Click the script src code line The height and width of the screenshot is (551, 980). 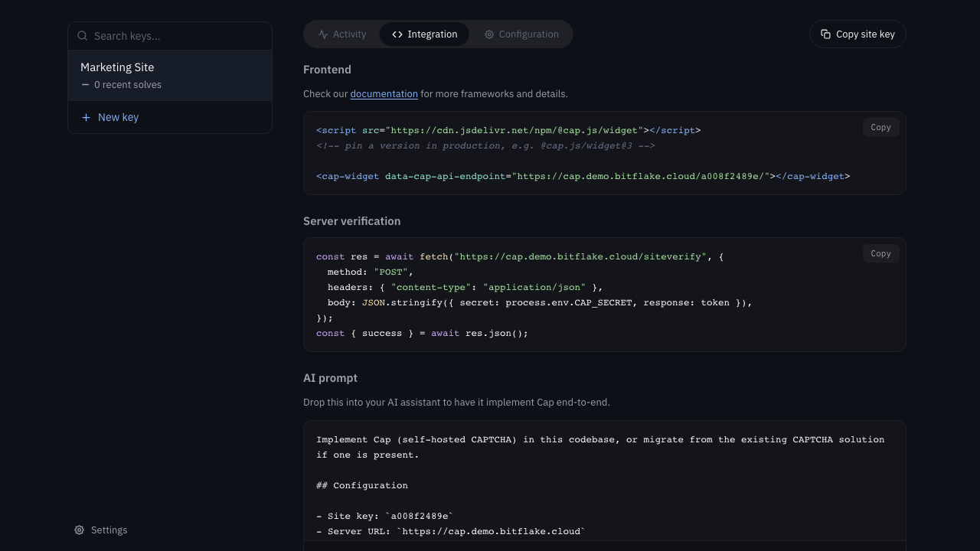[508, 130]
